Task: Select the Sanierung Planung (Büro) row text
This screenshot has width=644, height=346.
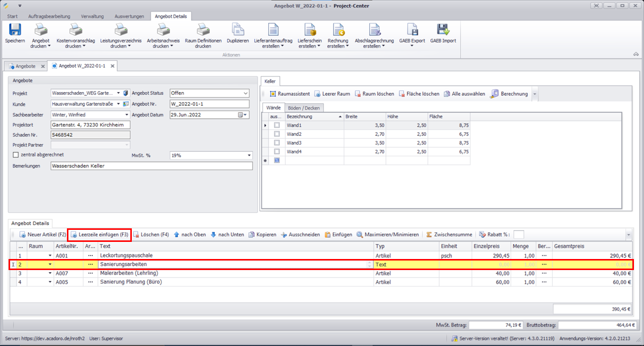Action: tap(131, 282)
